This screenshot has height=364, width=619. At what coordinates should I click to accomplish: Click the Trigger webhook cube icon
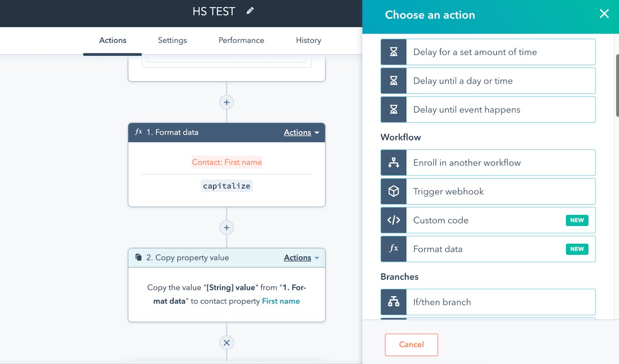[x=394, y=191]
